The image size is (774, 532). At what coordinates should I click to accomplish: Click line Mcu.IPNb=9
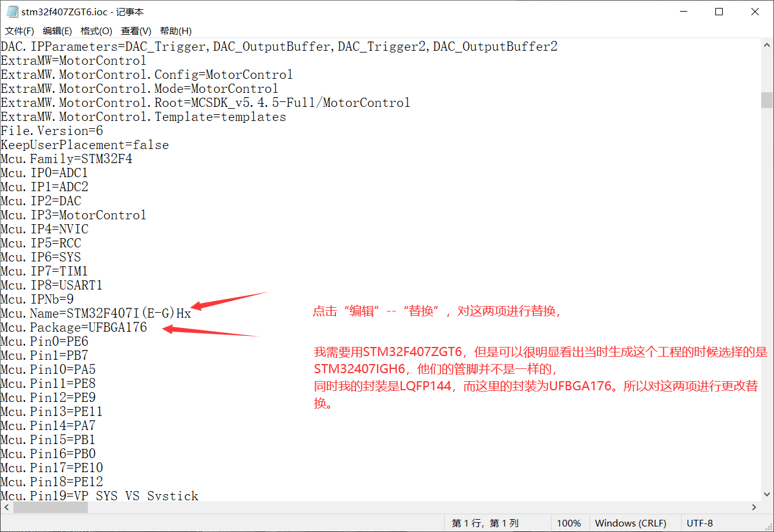[37, 299]
